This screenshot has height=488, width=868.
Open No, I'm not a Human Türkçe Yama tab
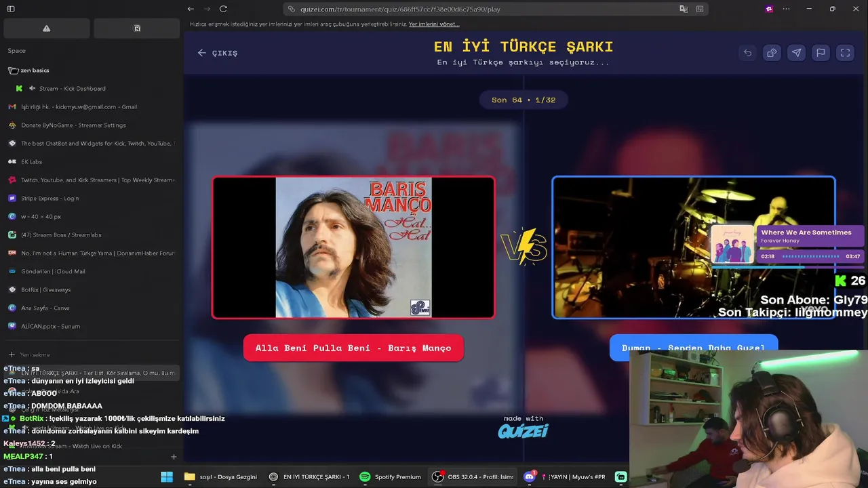tap(92, 253)
